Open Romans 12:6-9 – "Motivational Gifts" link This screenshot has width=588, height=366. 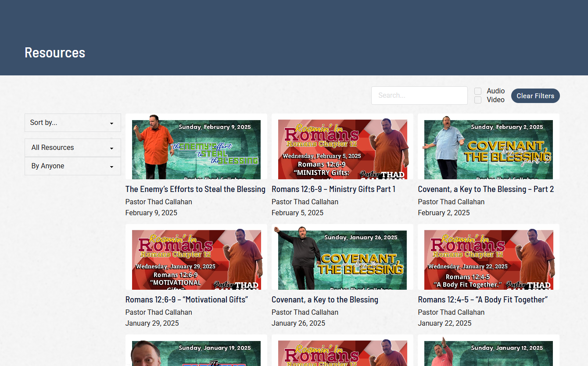(187, 300)
